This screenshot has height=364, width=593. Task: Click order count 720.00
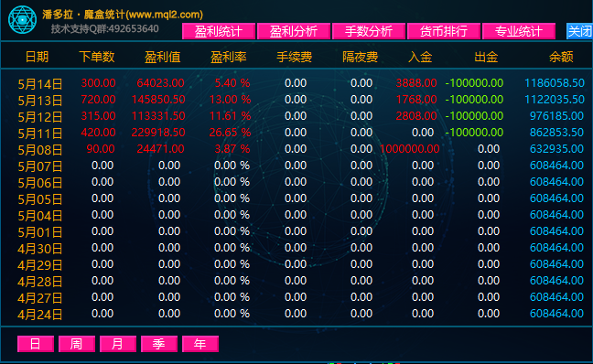point(98,100)
